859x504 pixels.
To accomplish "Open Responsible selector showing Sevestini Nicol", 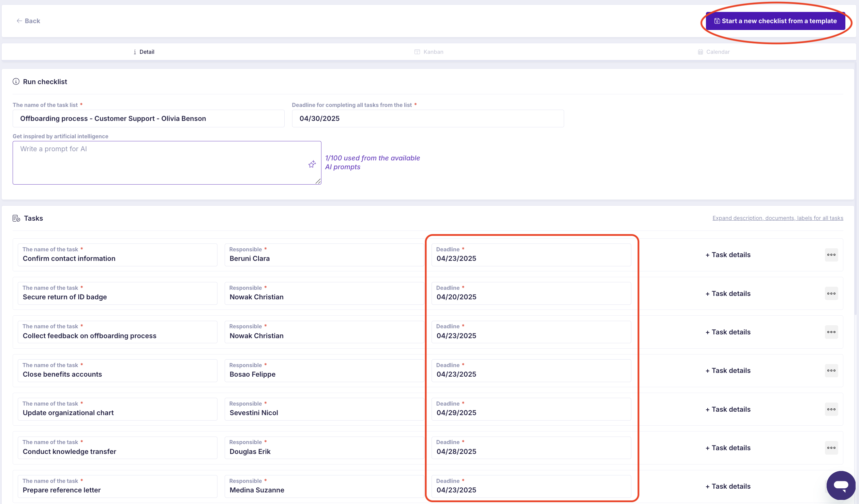I will [324, 409].
